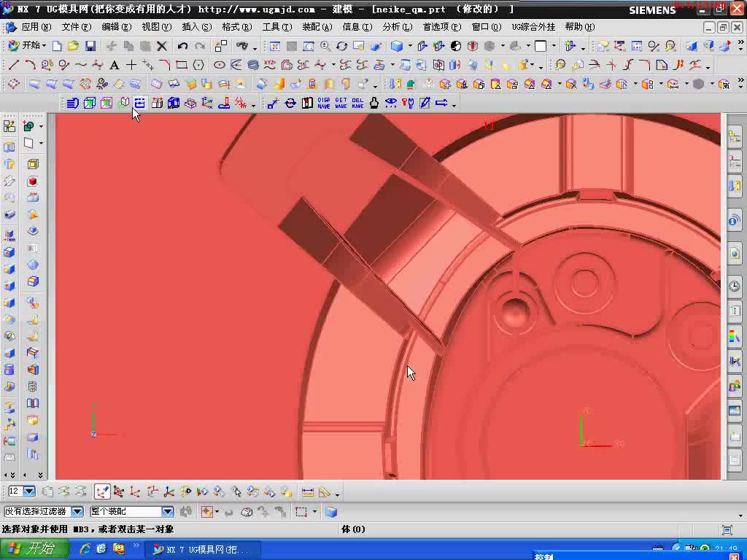
Task: Open the 帮助(H) menu
Action: [x=580, y=27]
